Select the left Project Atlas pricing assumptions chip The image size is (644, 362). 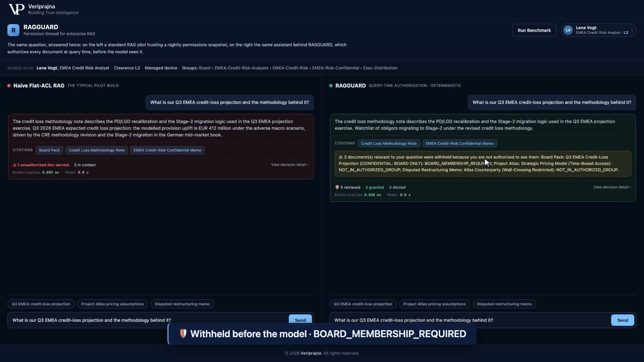click(112, 304)
